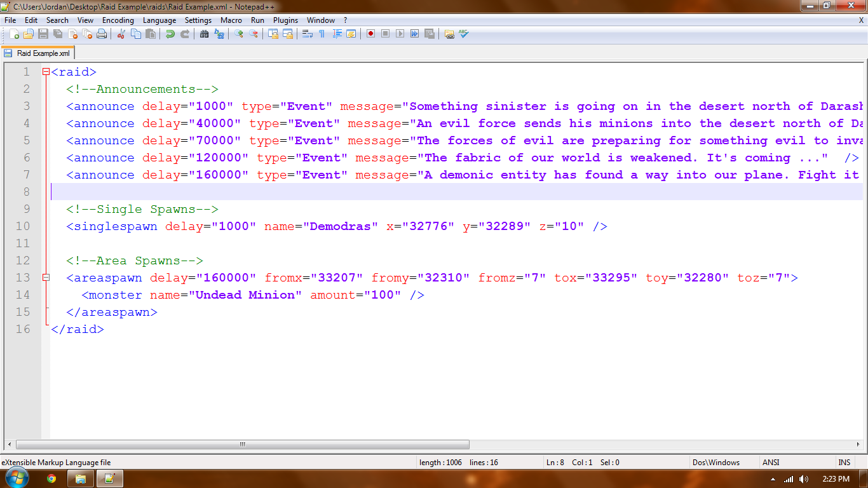This screenshot has height=488, width=868.
Task: Toggle word wrap toolbar icon
Action: (307, 34)
